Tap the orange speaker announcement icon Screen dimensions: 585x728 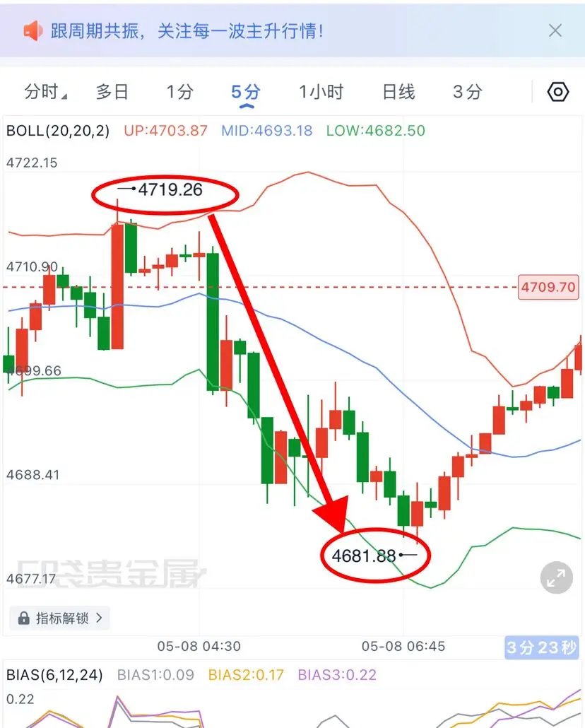pos(32,31)
